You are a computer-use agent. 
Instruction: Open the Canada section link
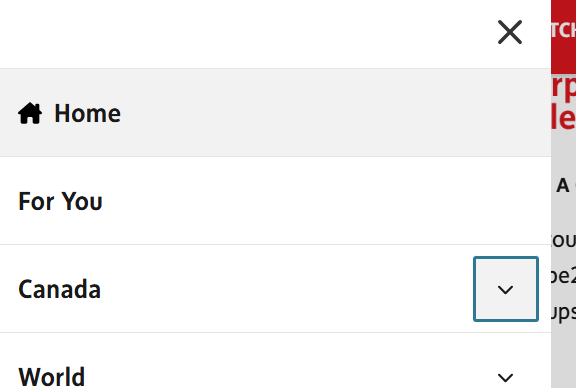click(60, 289)
